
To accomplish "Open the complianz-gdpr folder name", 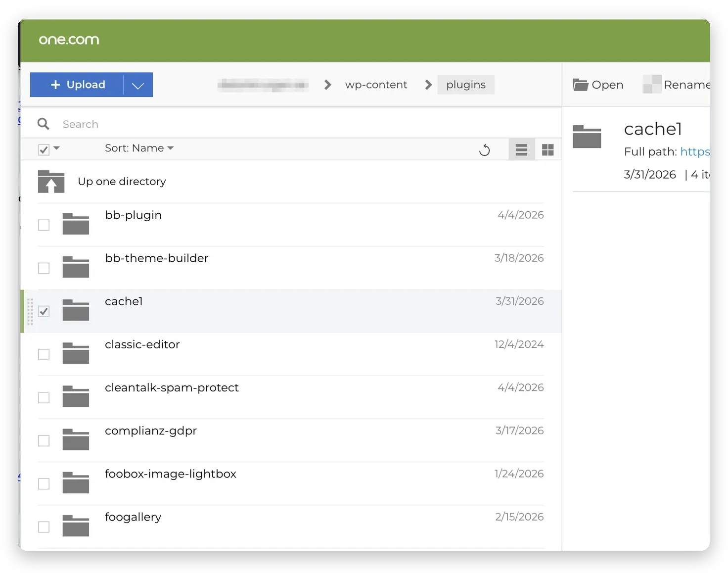I will [151, 431].
